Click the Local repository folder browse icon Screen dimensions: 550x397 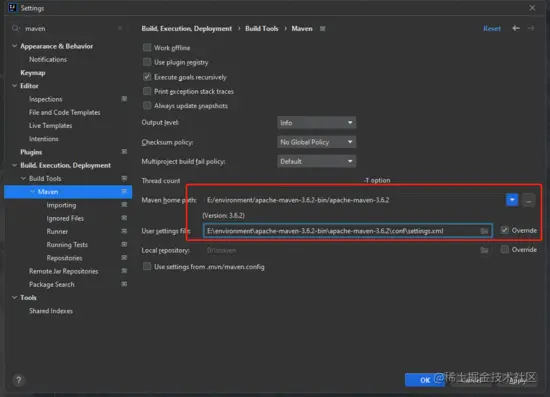click(x=484, y=250)
